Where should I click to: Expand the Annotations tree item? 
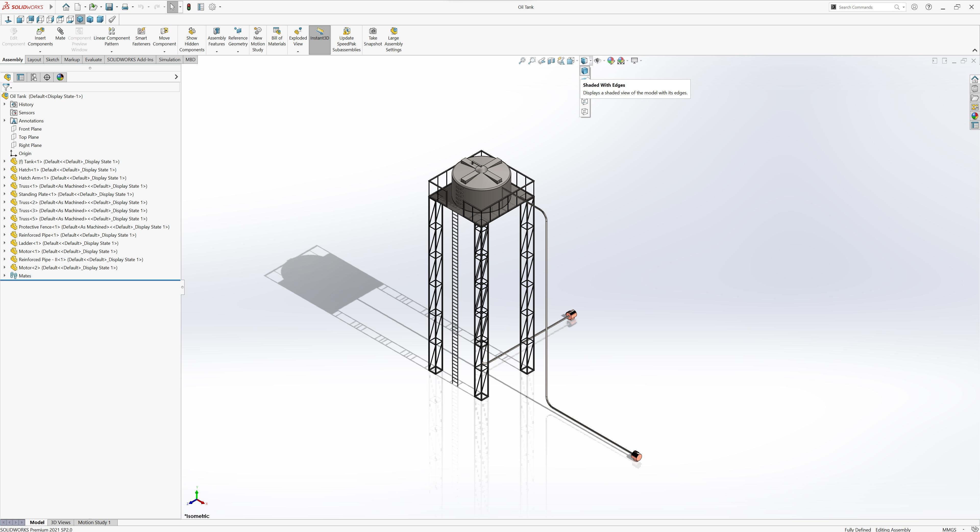tap(4, 121)
